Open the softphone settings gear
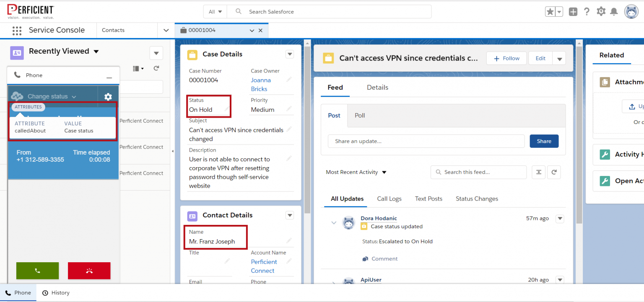Image resolution: width=644 pixels, height=302 pixels. coord(108,96)
